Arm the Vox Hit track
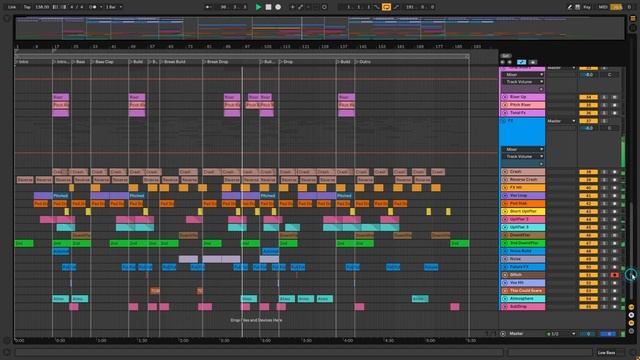 [614, 282]
